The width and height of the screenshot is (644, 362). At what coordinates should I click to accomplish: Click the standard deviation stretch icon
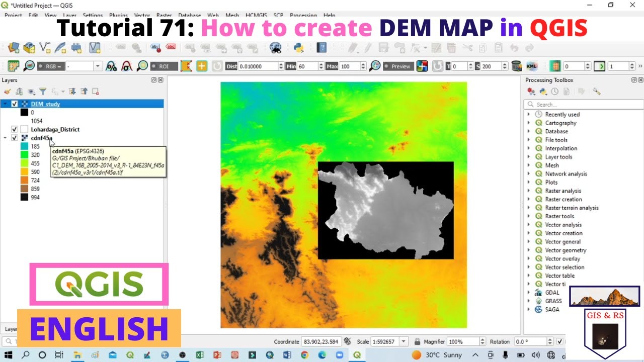point(127,66)
